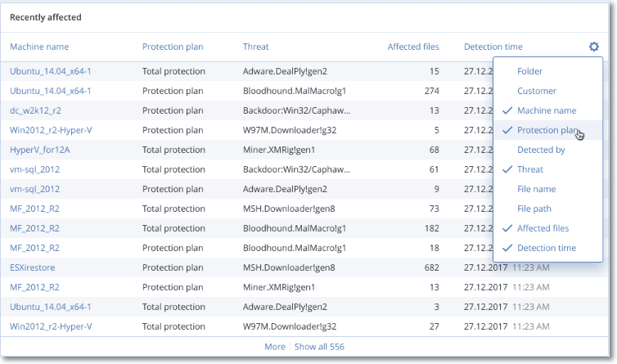Disable the Threat column option
The width and height of the screenshot is (617, 364).
529,169
